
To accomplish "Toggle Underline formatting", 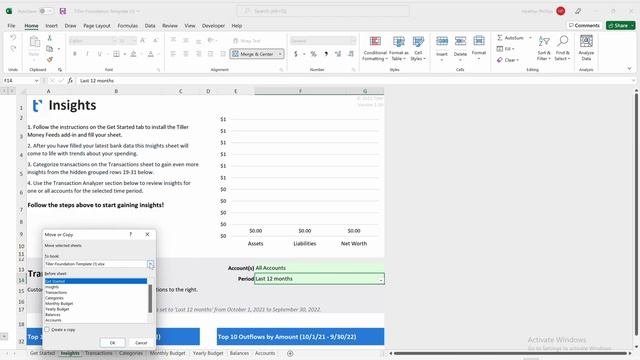I will click(99, 54).
